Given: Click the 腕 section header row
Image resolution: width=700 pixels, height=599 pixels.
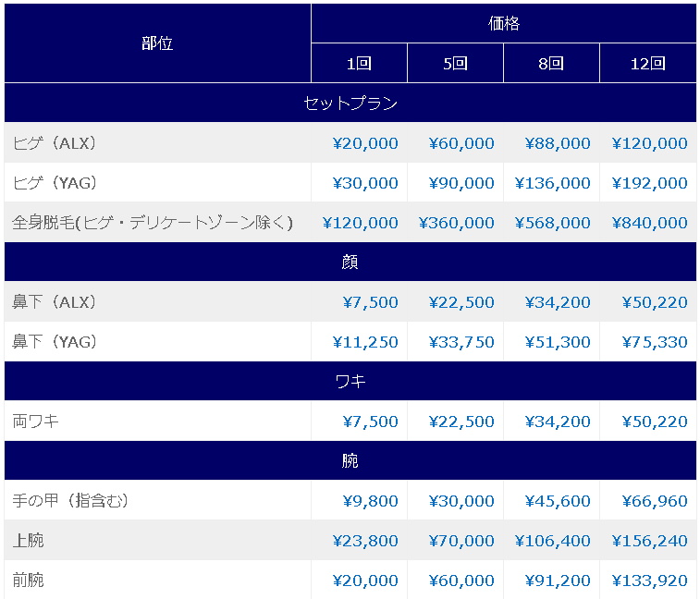Looking at the screenshot, I should coord(350,460).
